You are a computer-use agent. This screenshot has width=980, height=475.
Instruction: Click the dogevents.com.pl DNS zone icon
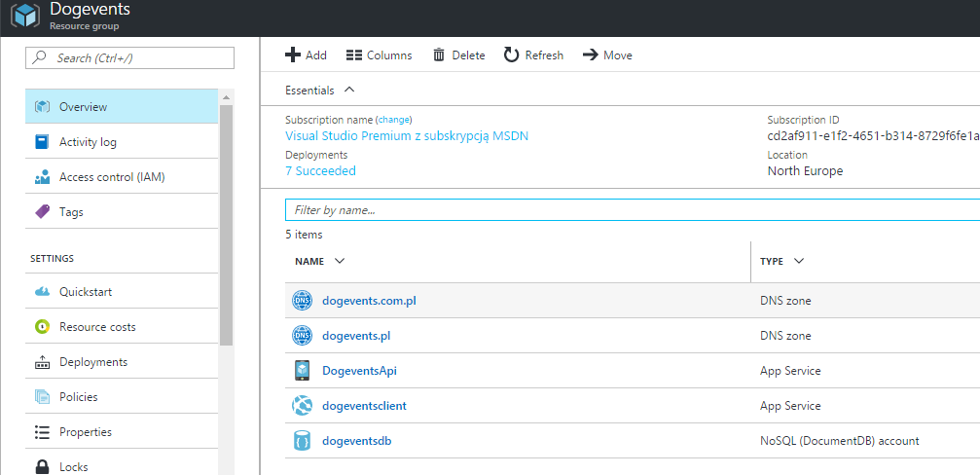click(302, 301)
